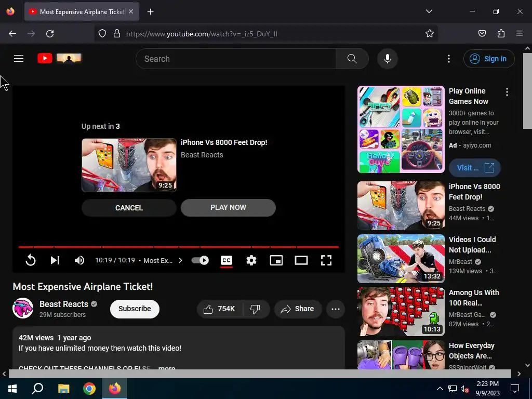This screenshot has width=532, height=399.
Task: Open Videos I Could Not Upload thumbnail
Action: (401, 259)
